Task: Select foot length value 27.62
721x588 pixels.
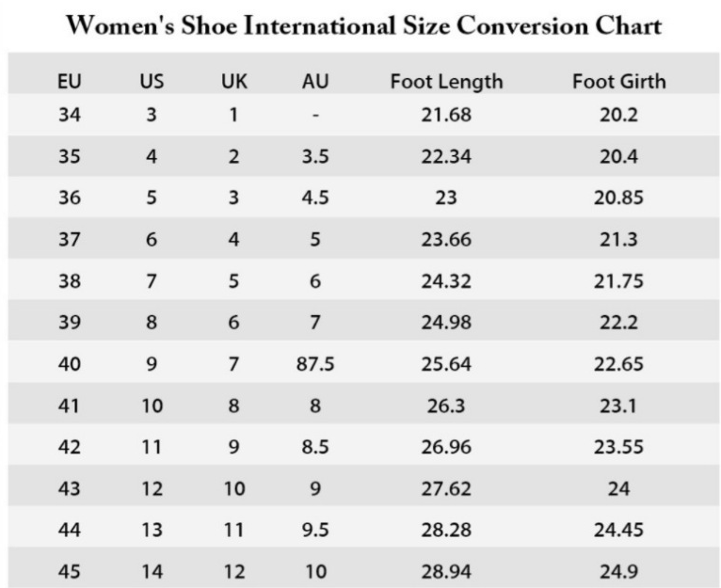Action: point(446,489)
